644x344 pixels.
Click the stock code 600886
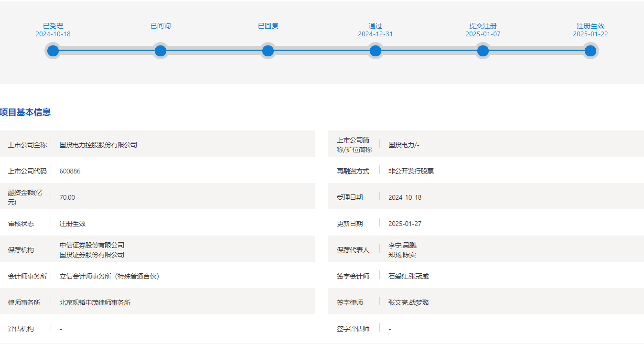(x=70, y=171)
